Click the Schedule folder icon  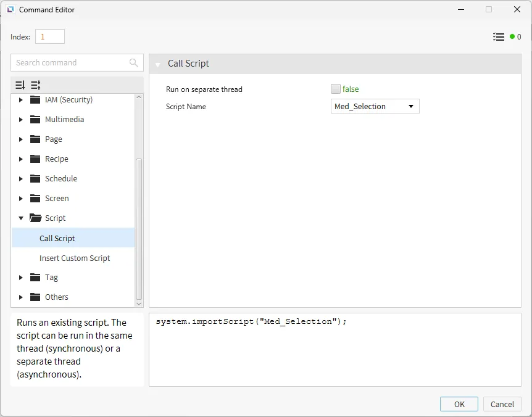click(x=35, y=179)
